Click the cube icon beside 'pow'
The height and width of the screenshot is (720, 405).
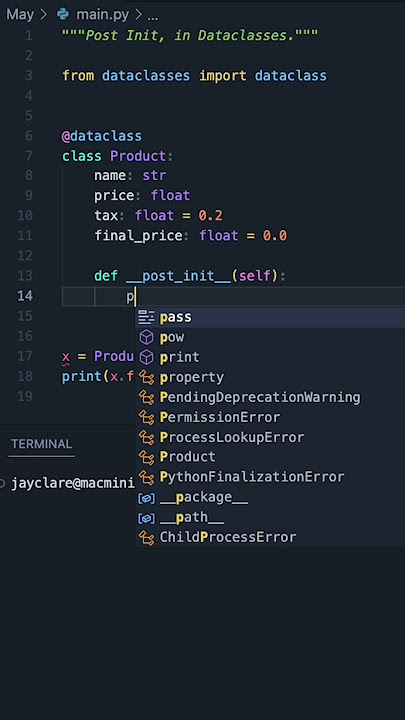tap(146, 338)
